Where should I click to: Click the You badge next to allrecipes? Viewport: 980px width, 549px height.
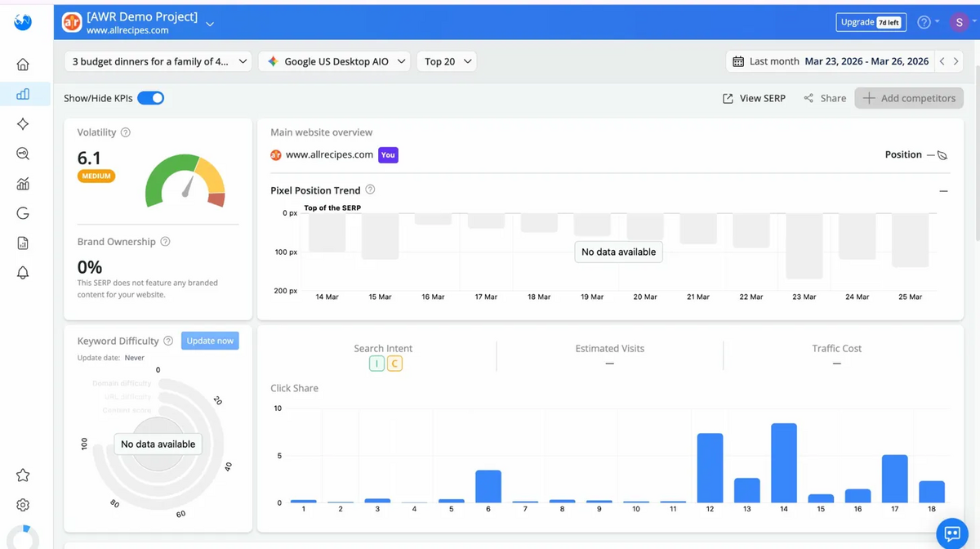(388, 154)
